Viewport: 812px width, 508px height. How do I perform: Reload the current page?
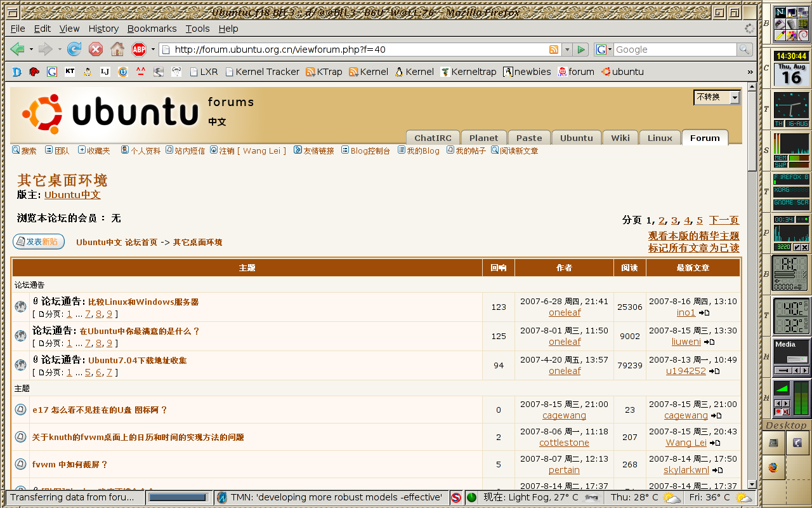(x=74, y=49)
